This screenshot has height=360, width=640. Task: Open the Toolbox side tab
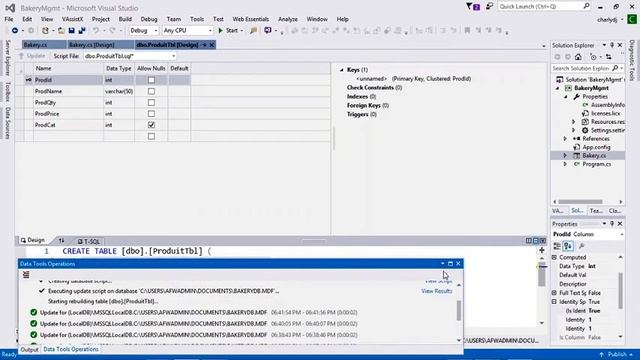(x=7, y=91)
